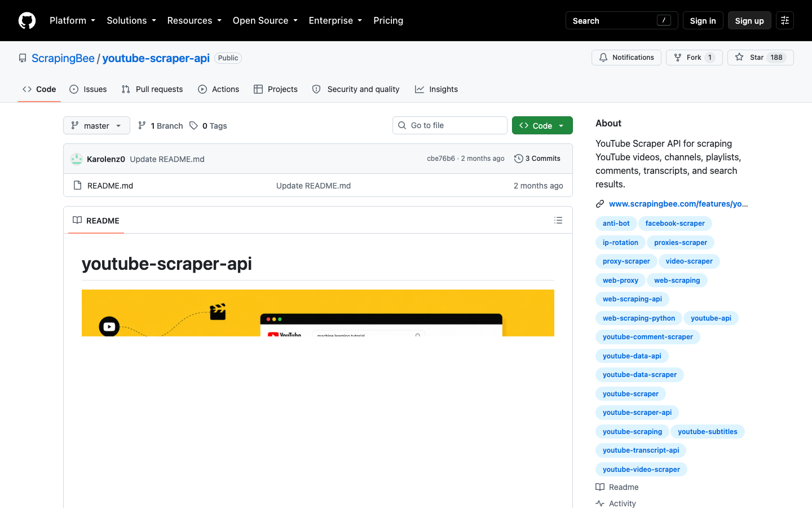Screen dimensions: 812x508
Task: Select the ip-rotation topic tag
Action: (620, 243)
